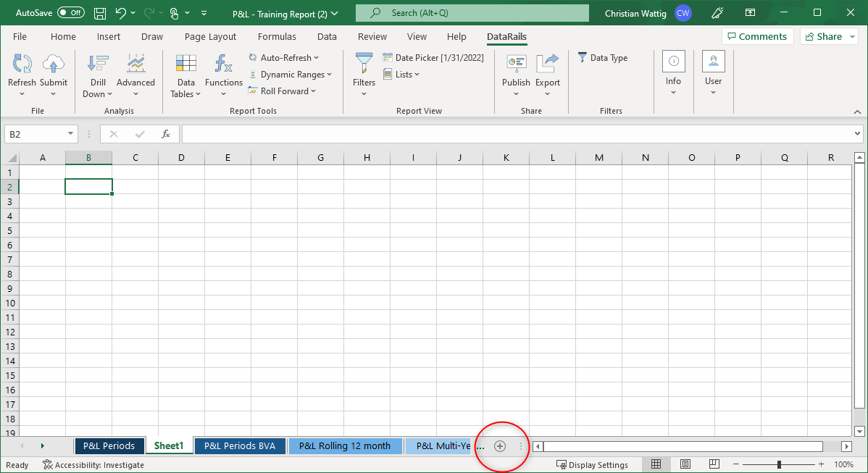Click the zoom slider handle
Viewport: 868px width, 473px height.
coord(779,464)
